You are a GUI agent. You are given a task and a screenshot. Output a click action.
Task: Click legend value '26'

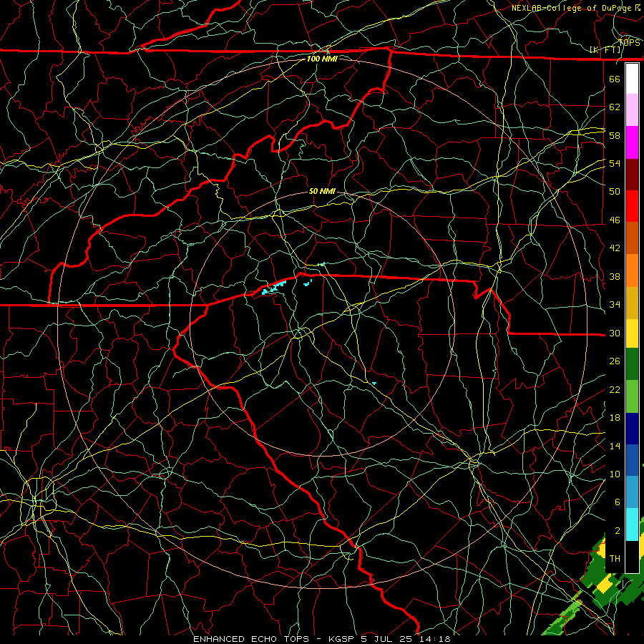click(x=615, y=361)
